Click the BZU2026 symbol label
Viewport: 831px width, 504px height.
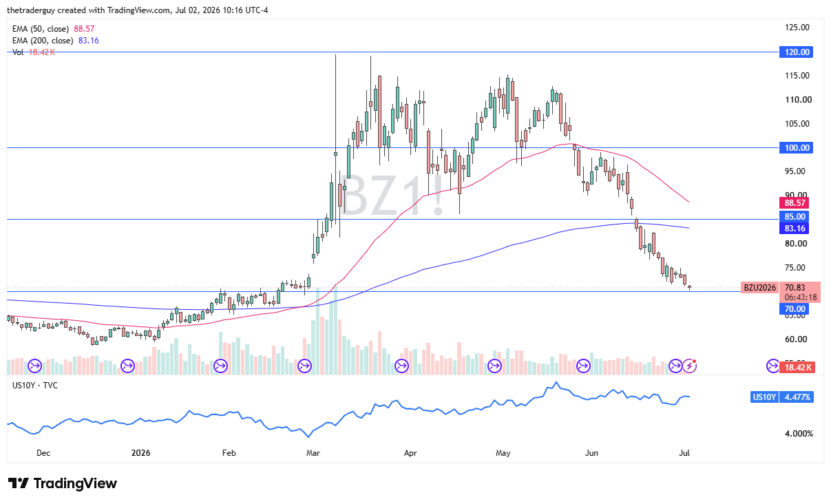(x=759, y=287)
